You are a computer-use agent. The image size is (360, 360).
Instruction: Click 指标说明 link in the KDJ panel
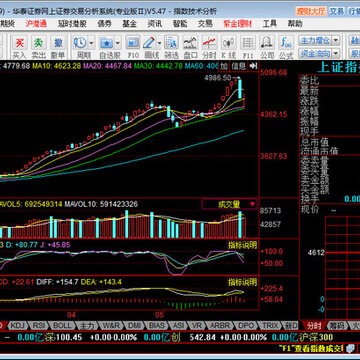click(243, 245)
